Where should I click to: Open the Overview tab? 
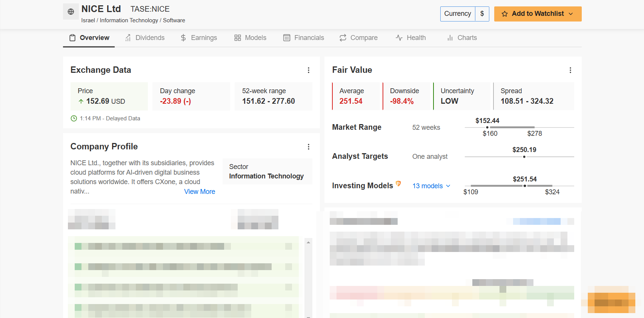[89, 38]
